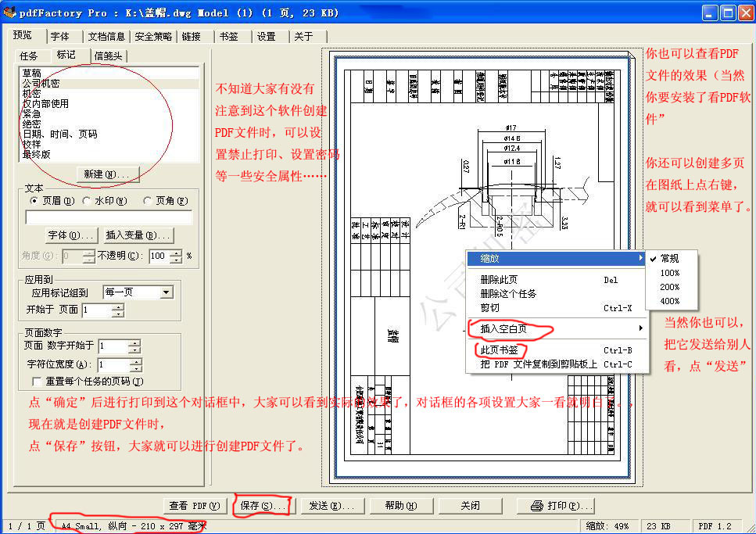Choose 删除这个任务 from the context menu
Viewport: 756px width, 534px height.
point(556,294)
